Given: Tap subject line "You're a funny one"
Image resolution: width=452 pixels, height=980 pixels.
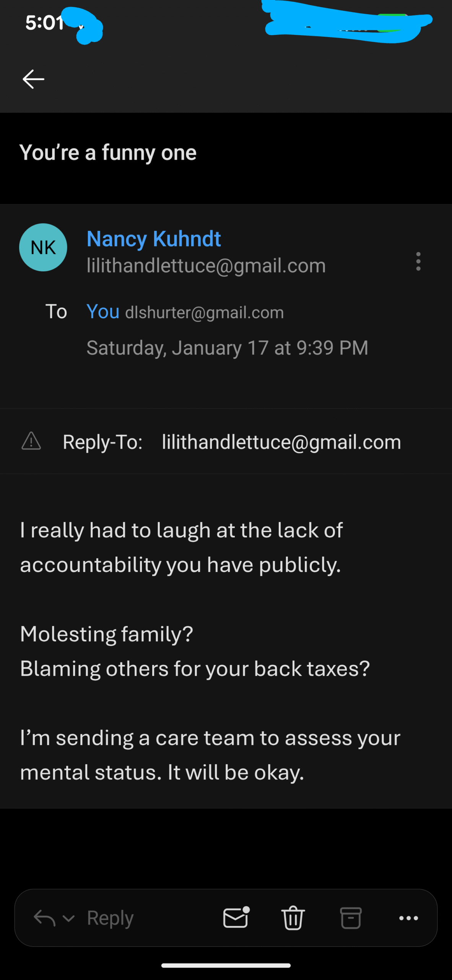Looking at the screenshot, I should pyautogui.click(x=108, y=153).
